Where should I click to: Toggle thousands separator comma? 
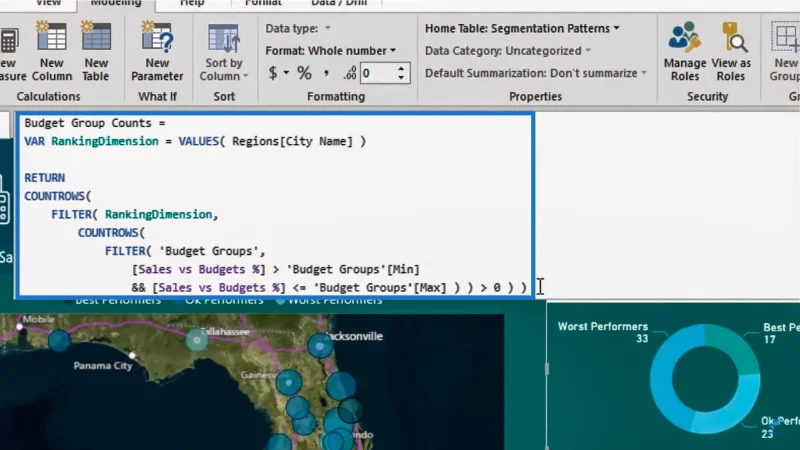tap(326, 73)
